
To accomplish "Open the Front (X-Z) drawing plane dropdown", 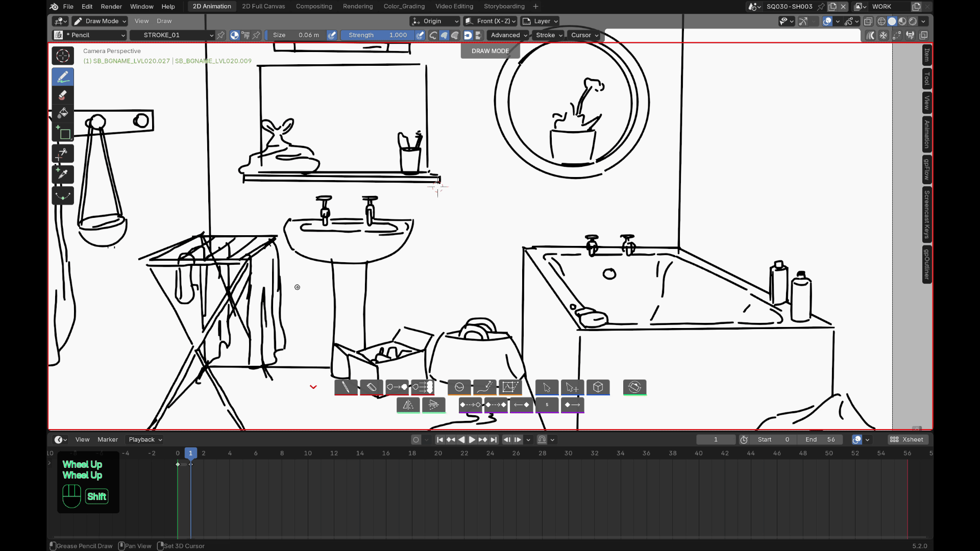I will coord(491,21).
